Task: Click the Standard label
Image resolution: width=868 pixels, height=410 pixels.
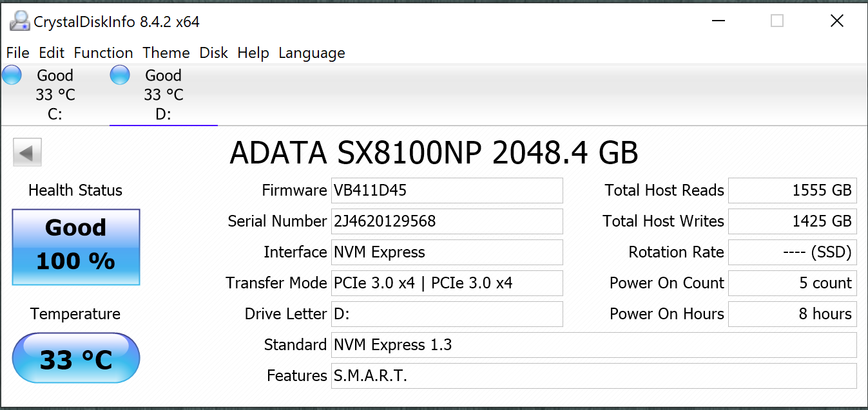Action: pyautogui.click(x=296, y=345)
